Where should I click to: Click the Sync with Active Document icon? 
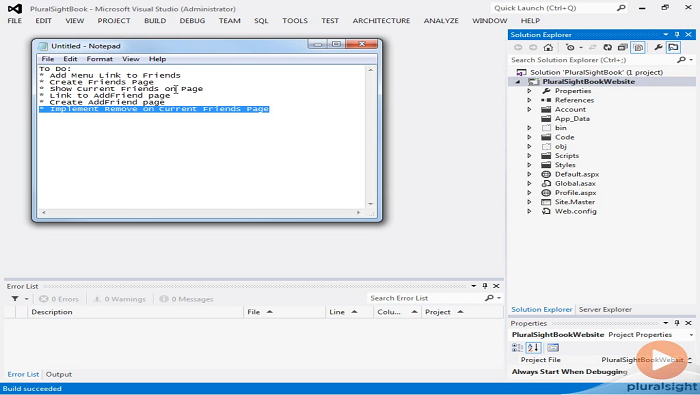coord(592,47)
